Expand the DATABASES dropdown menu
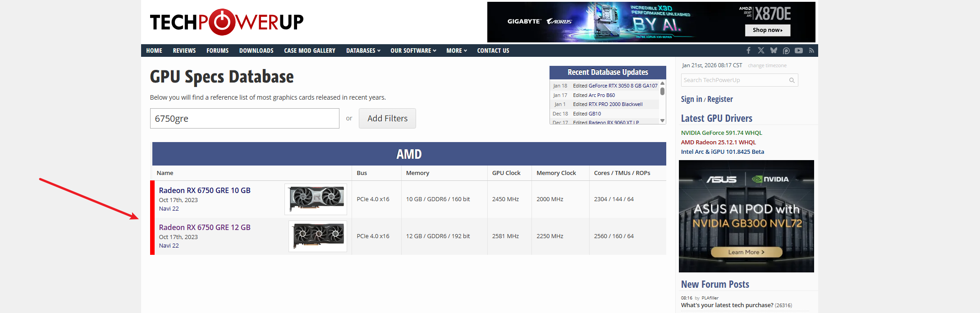This screenshot has height=313, width=980. click(x=363, y=51)
